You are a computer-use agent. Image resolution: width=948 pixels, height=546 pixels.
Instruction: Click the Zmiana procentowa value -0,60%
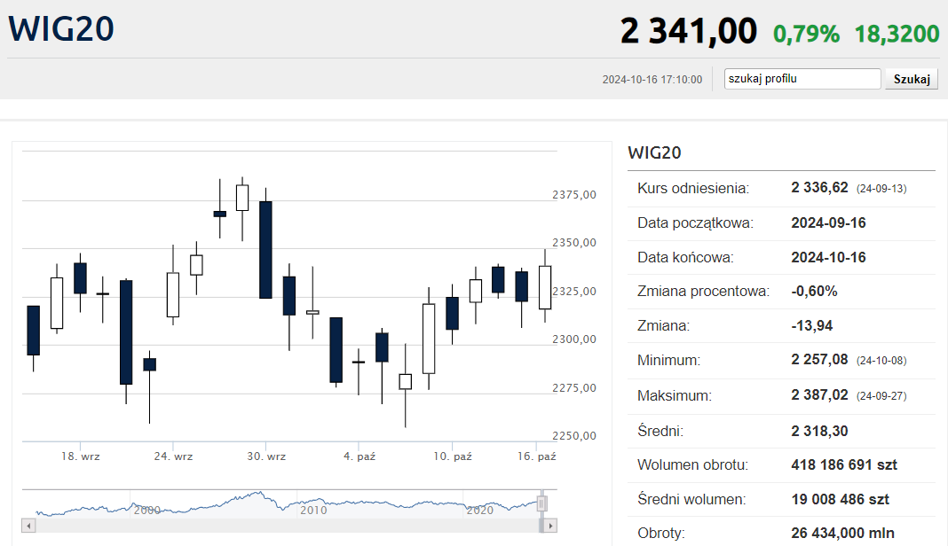tap(814, 291)
